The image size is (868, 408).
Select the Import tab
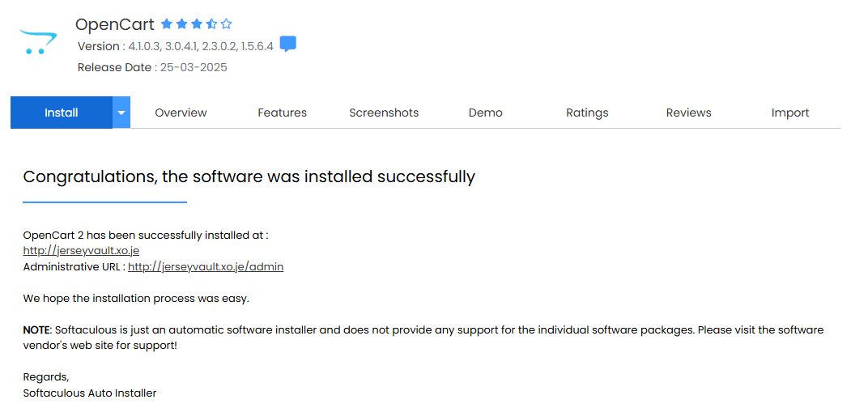pyautogui.click(x=790, y=113)
